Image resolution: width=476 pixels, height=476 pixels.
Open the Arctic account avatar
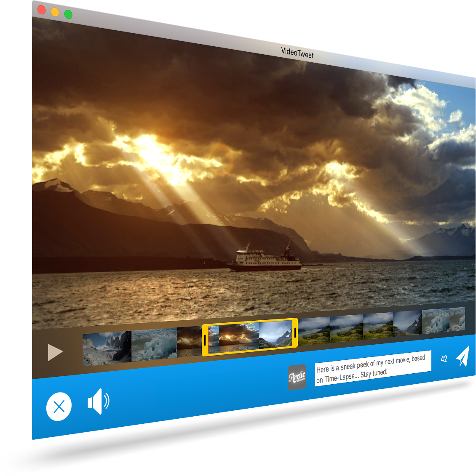[x=297, y=377]
